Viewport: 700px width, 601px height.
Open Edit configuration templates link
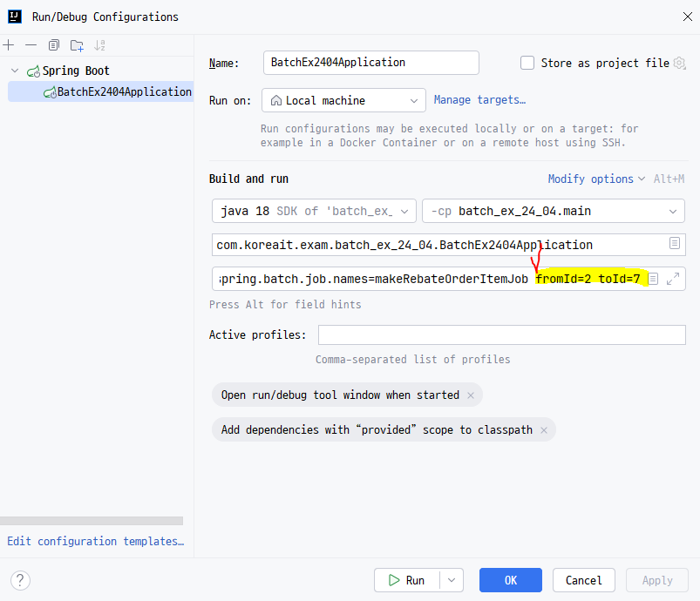click(96, 541)
